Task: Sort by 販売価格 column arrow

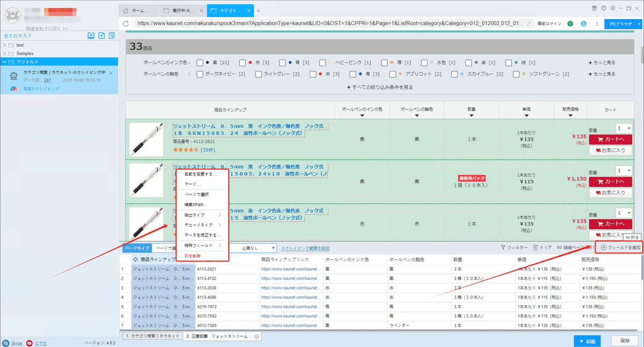Action: click(x=570, y=115)
